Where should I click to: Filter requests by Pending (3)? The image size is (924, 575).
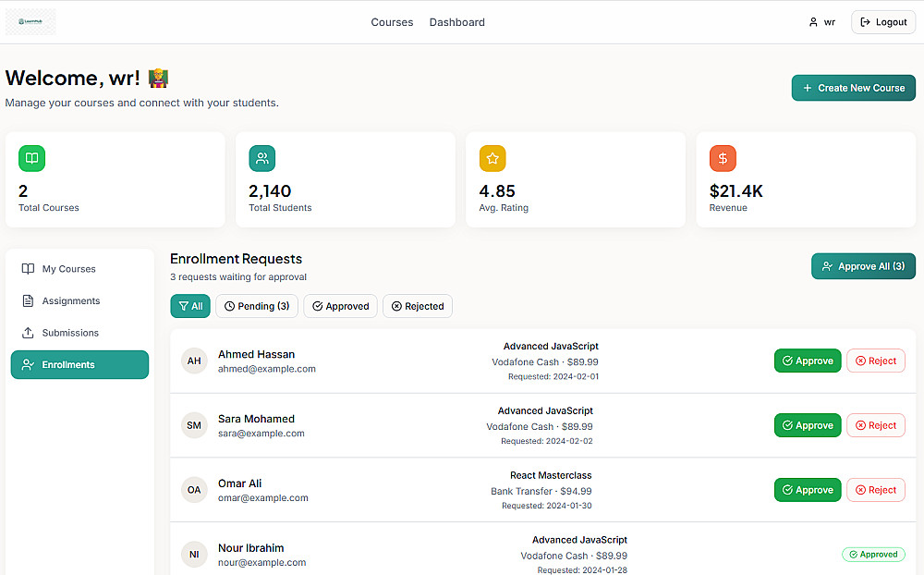coord(257,306)
